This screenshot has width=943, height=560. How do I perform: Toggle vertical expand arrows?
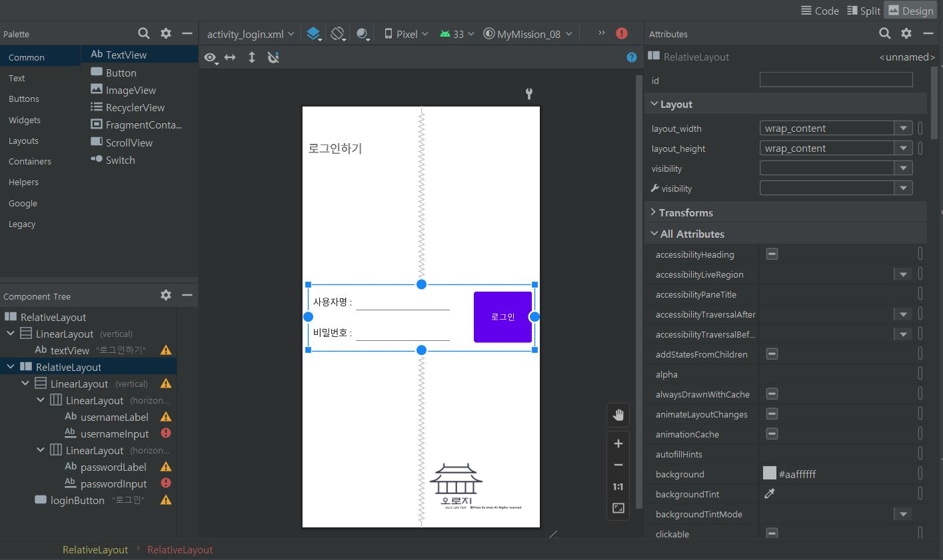coord(252,58)
